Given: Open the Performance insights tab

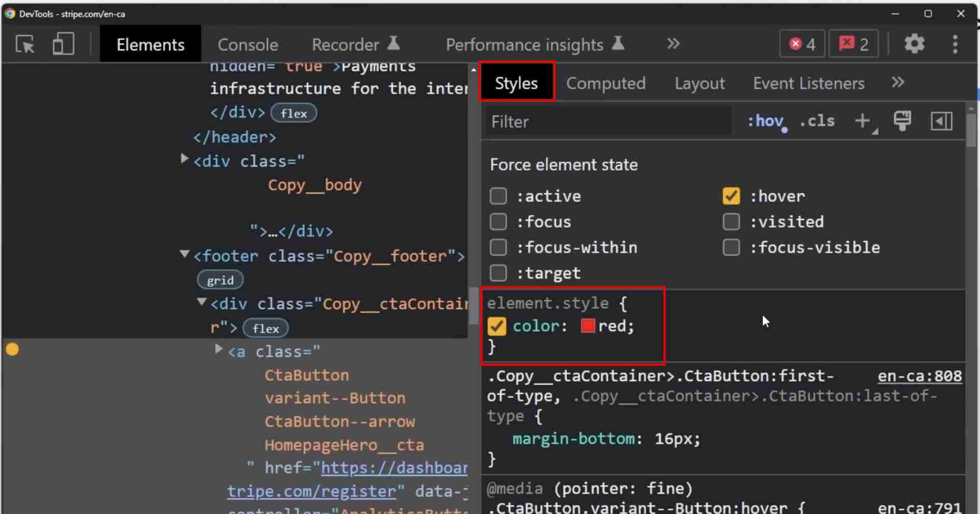Looking at the screenshot, I should [535, 44].
